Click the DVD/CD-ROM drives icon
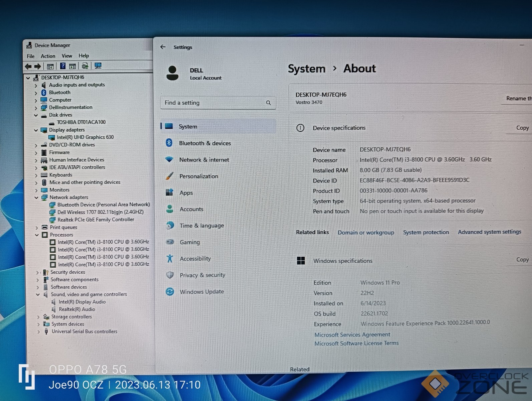Screen dimensions: 532x401 [44, 145]
